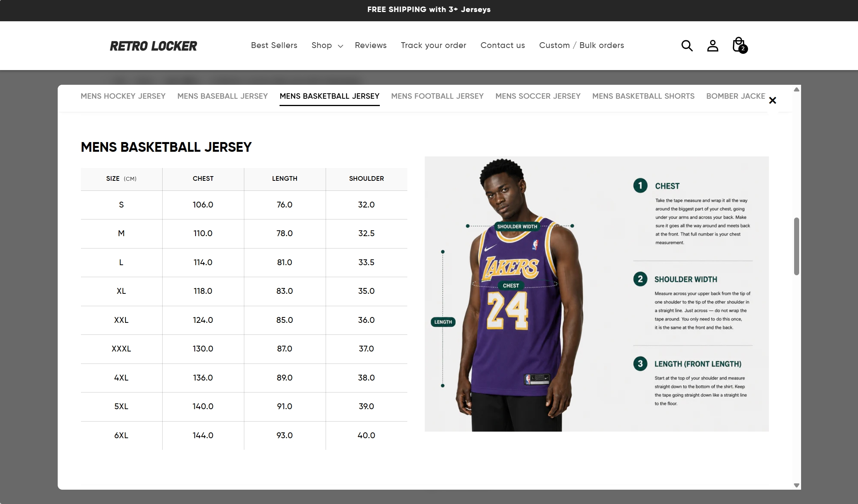Click the XXL size row label
858x504 pixels.
click(121, 320)
